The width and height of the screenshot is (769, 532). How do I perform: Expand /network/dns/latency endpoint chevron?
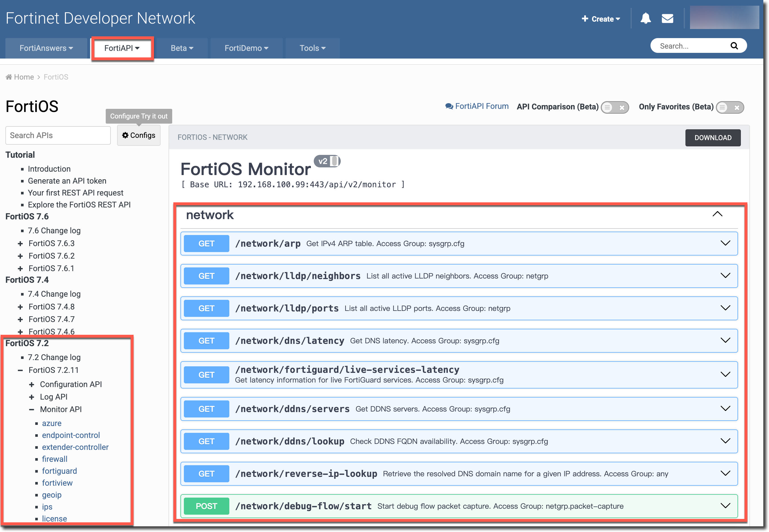(725, 340)
